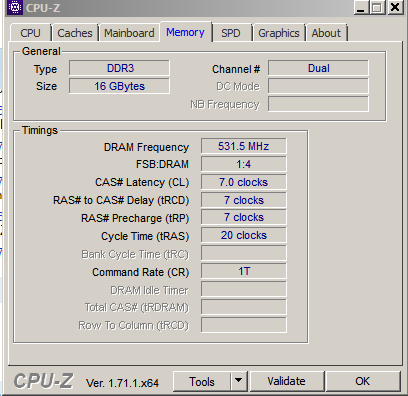Click the empty NB Frequency field
Image resolution: width=408 pixels, height=396 pixels.
click(318, 104)
